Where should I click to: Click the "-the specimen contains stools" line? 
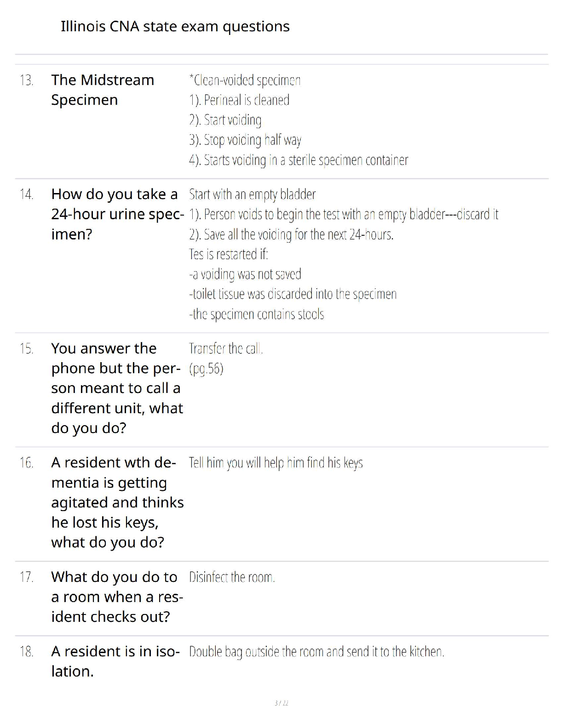click(256, 314)
